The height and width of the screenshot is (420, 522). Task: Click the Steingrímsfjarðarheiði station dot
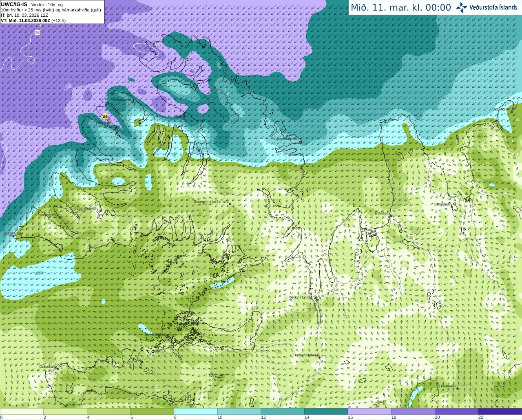coord(230,203)
